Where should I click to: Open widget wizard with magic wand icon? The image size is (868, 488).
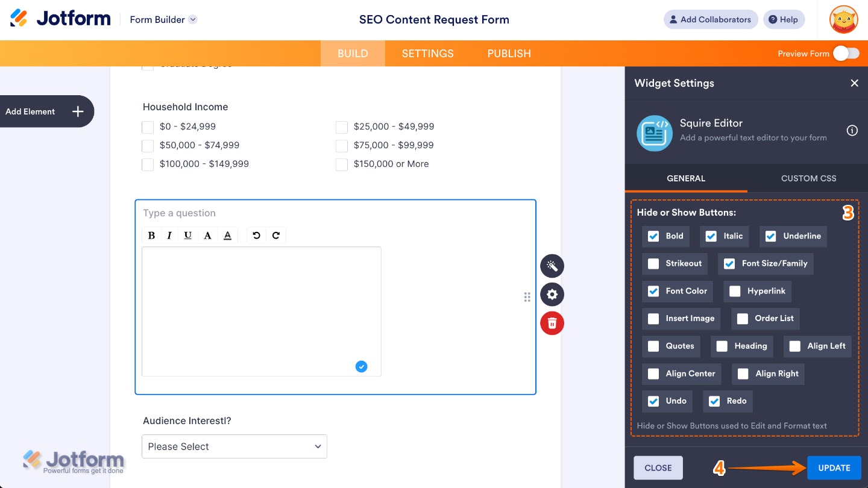[x=552, y=266]
